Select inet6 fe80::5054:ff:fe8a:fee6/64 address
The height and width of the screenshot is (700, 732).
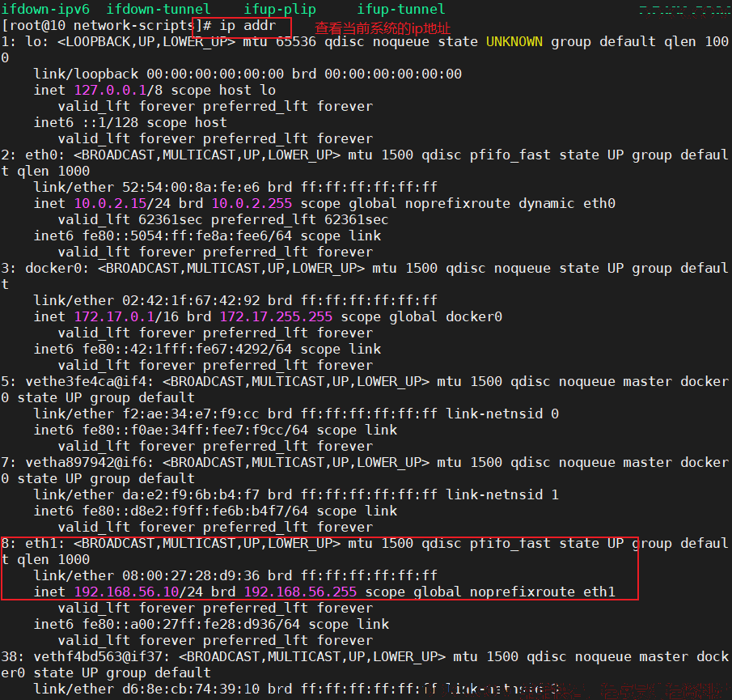(x=187, y=236)
